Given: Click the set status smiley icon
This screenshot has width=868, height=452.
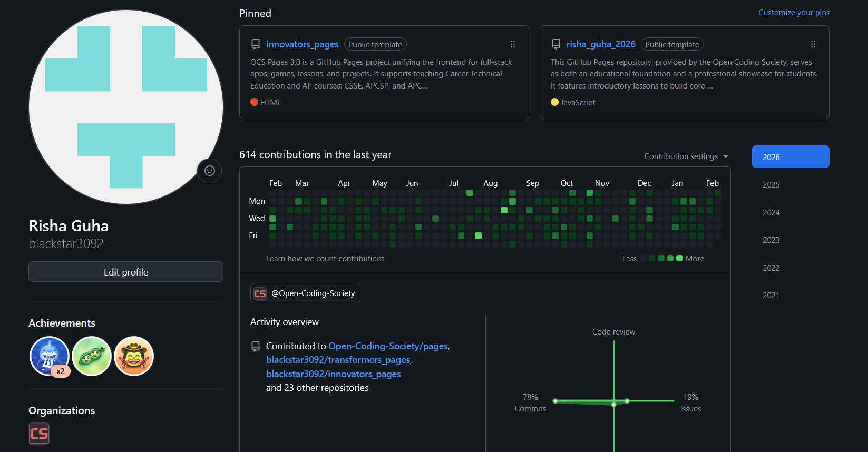Looking at the screenshot, I should tap(209, 171).
